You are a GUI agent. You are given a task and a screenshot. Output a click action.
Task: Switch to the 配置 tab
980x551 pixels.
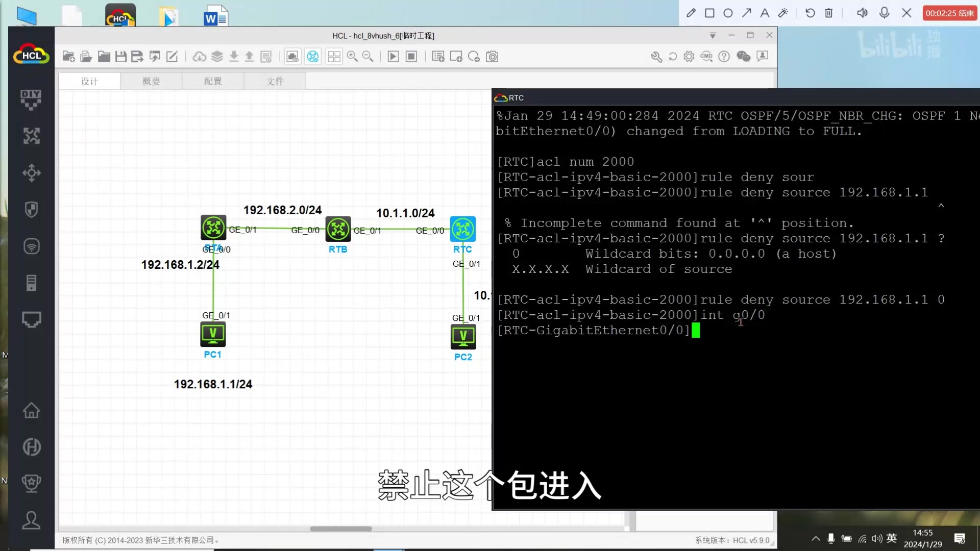(x=213, y=81)
